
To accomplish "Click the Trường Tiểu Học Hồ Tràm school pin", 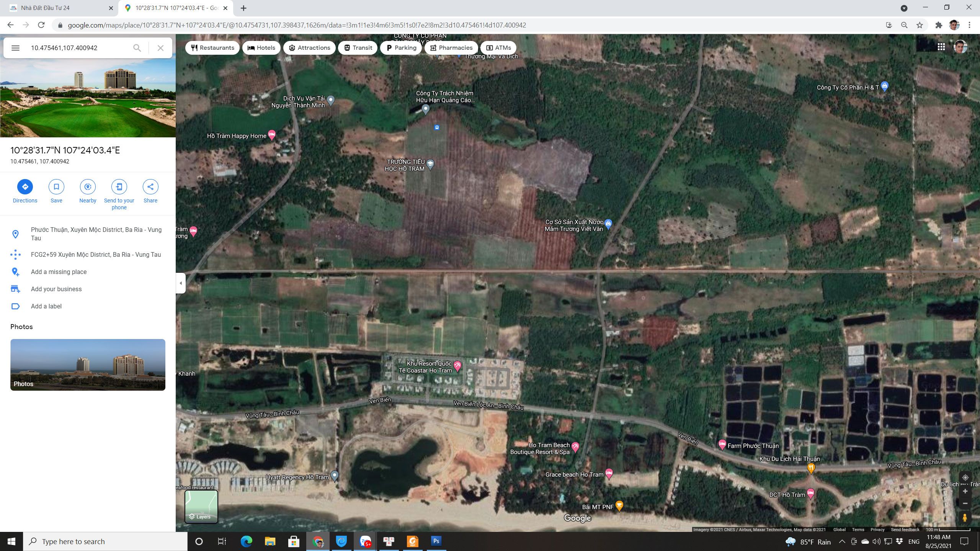I will click(431, 165).
